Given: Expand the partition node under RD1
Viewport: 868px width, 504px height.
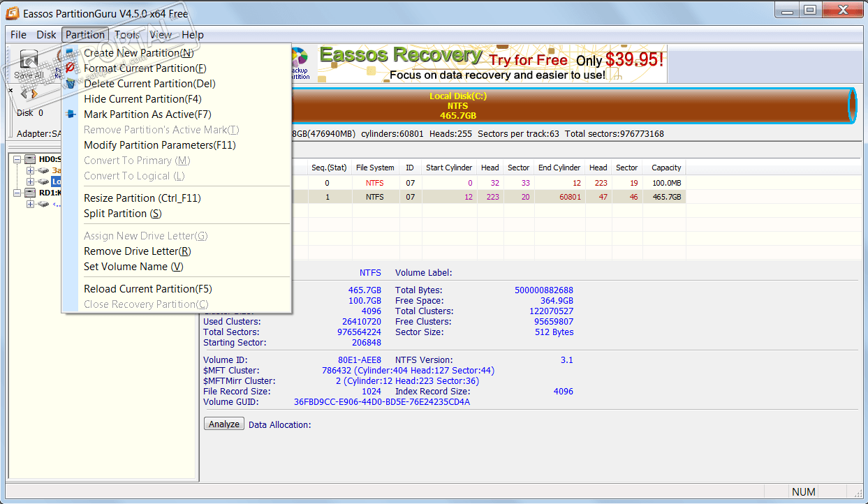Looking at the screenshot, I should point(31,204).
